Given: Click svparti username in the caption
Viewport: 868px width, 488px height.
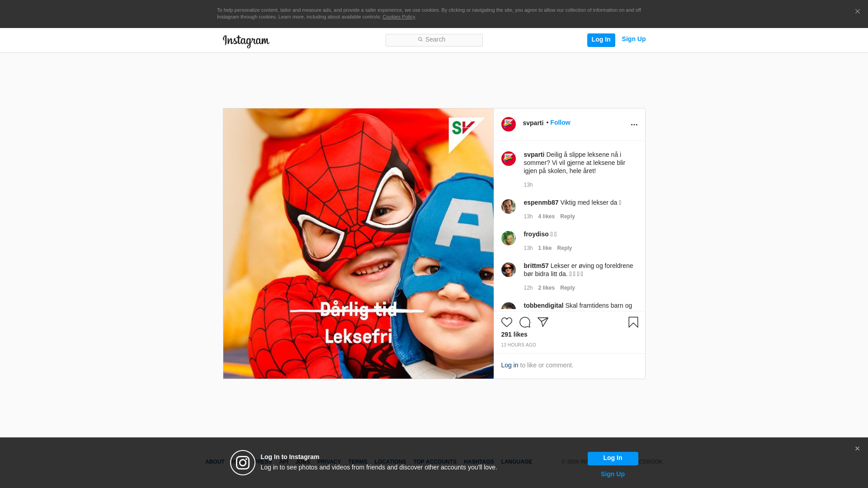Looking at the screenshot, I should (534, 155).
